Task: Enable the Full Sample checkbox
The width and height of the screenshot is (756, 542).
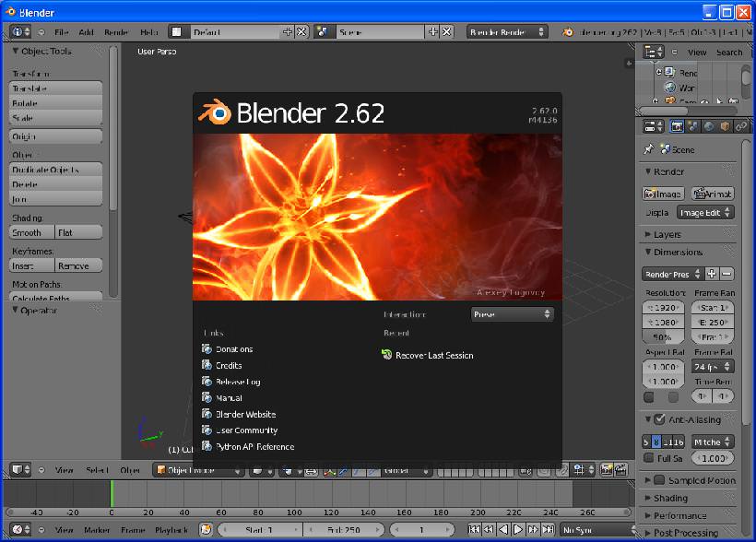Action: click(x=650, y=458)
